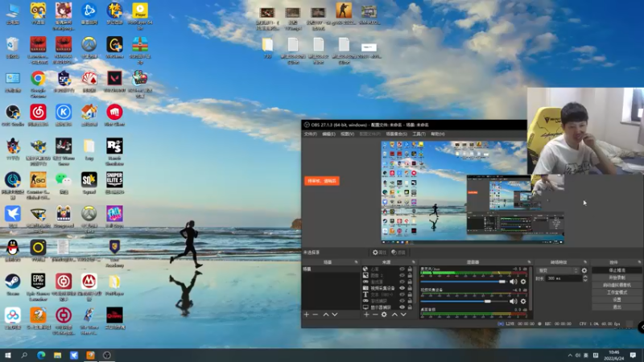Open the transition properties gear next to 淡出
Screen dimensions: 644x362
(x=584, y=270)
